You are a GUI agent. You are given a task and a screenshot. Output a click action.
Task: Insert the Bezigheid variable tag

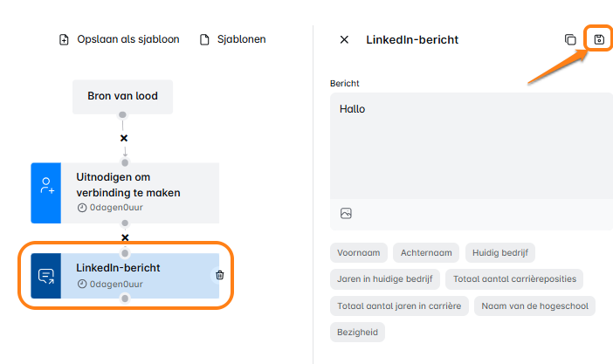click(x=357, y=332)
